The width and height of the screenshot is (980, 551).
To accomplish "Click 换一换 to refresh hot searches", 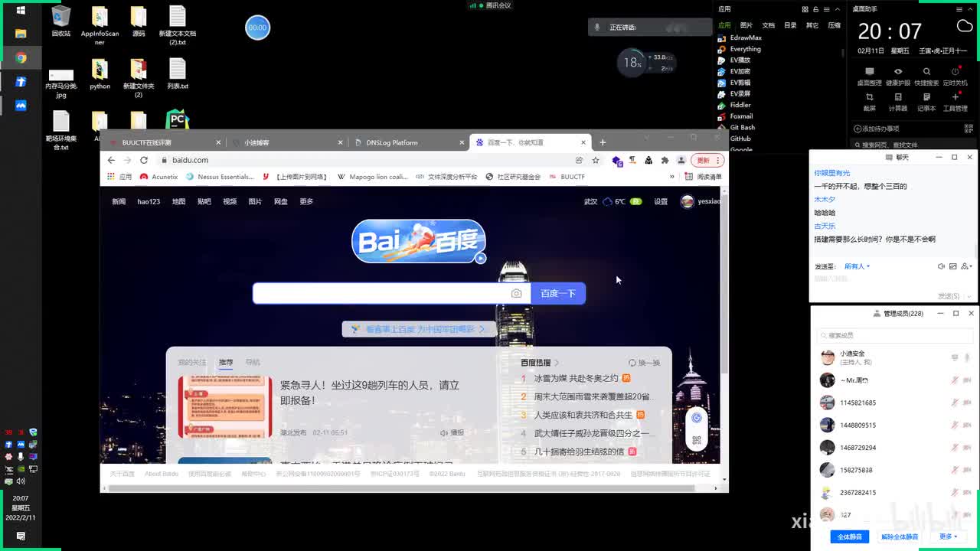I will click(x=644, y=363).
